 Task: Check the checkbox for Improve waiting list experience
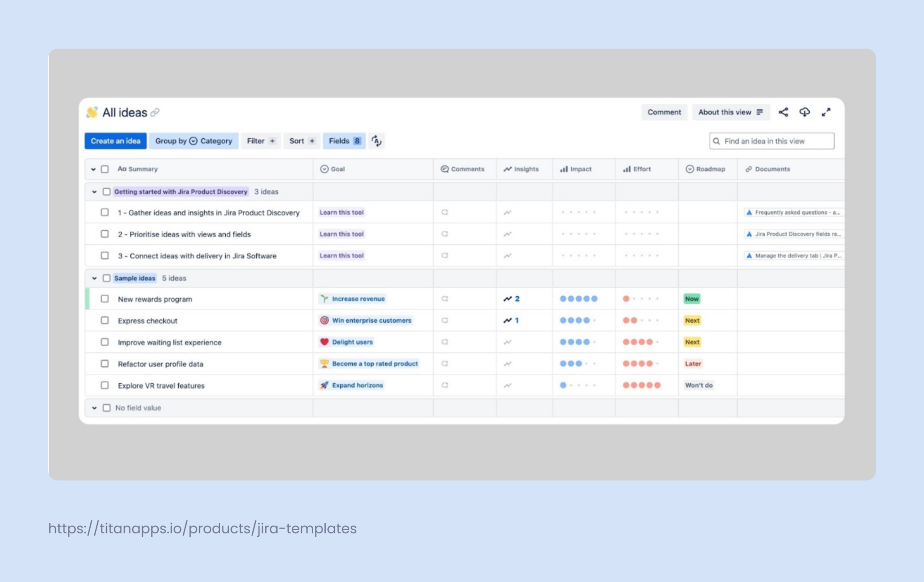click(105, 342)
